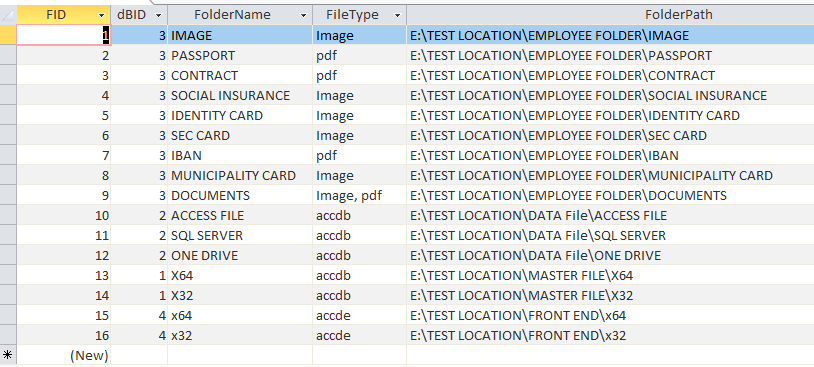Click the FID cell with value 5

[x=64, y=115]
